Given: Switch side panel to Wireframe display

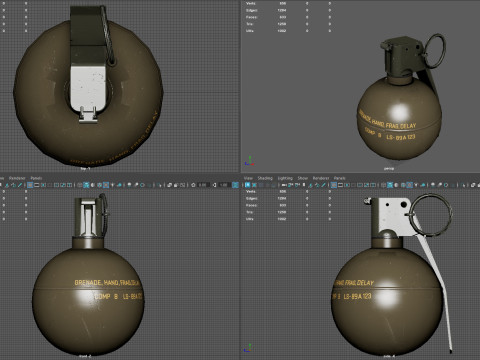Looking at the screenshot, I should coord(383,185).
